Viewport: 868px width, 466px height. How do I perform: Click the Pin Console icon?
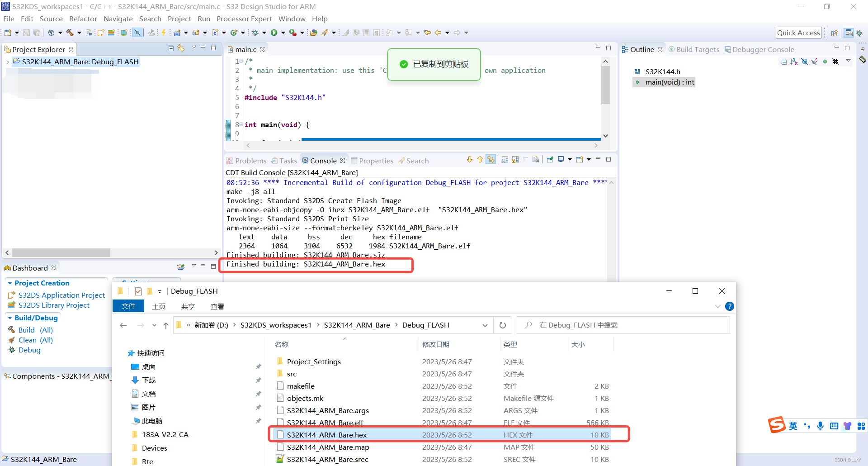[x=550, y=159]
